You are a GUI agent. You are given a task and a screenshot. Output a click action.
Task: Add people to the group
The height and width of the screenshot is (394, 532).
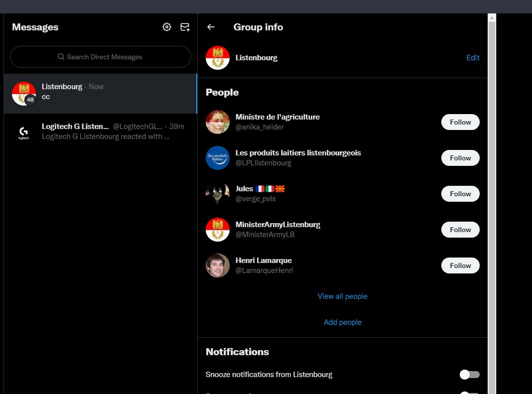click(342, 322)
